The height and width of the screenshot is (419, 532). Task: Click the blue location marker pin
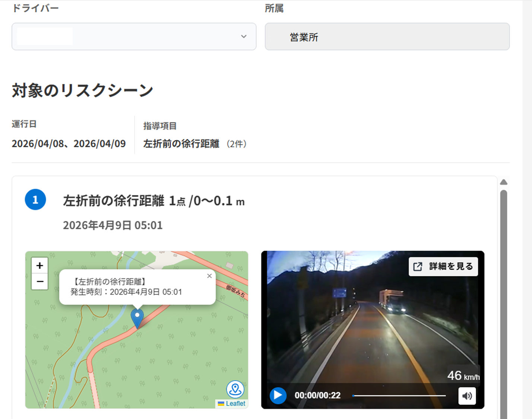137,318
